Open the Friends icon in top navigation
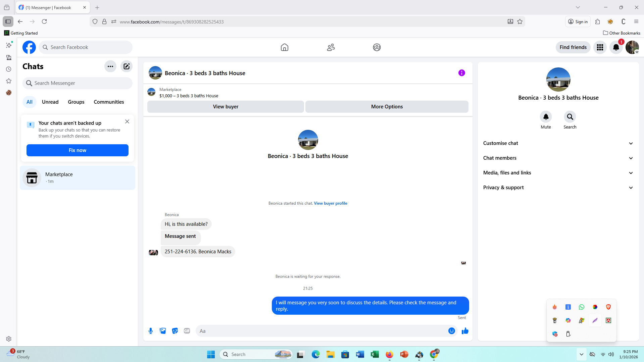 [331, 47]
